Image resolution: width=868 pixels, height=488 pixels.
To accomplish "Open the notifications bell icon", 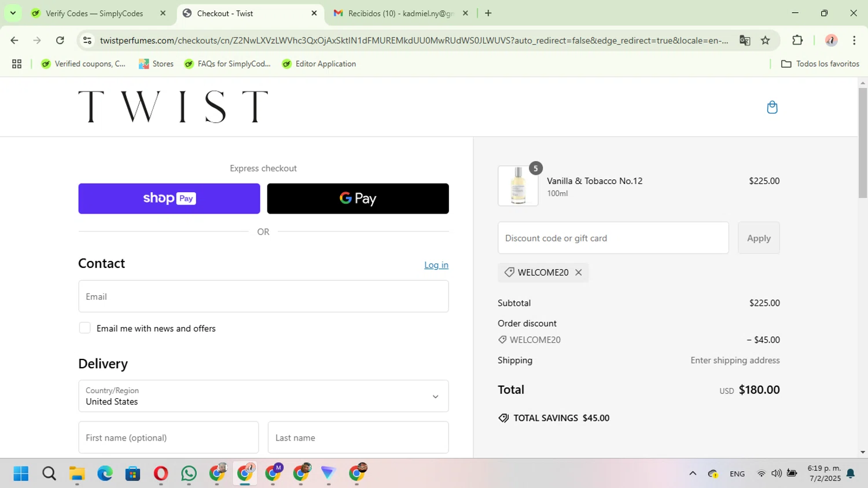I will 851,474.
